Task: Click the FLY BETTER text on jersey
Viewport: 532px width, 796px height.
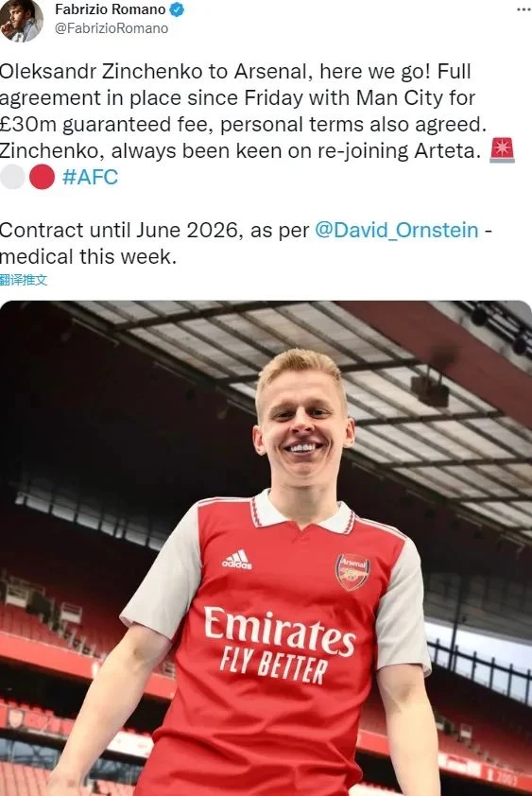Action: [x=274, y=666]
